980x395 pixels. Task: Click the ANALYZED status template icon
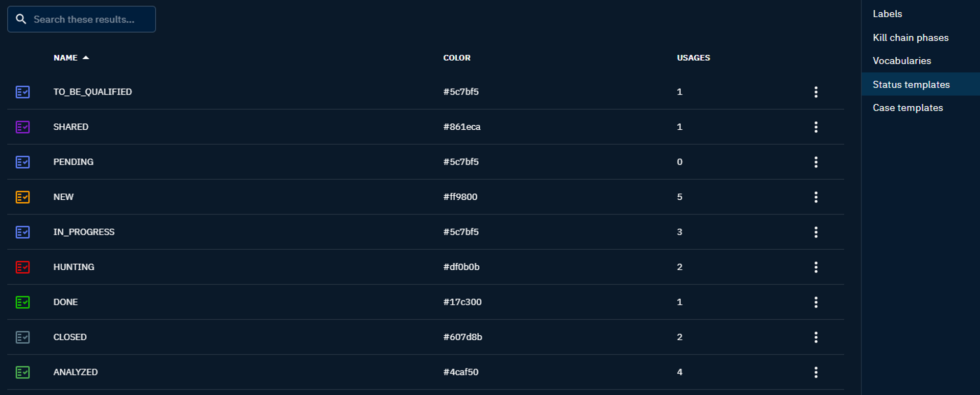[23, 372]
